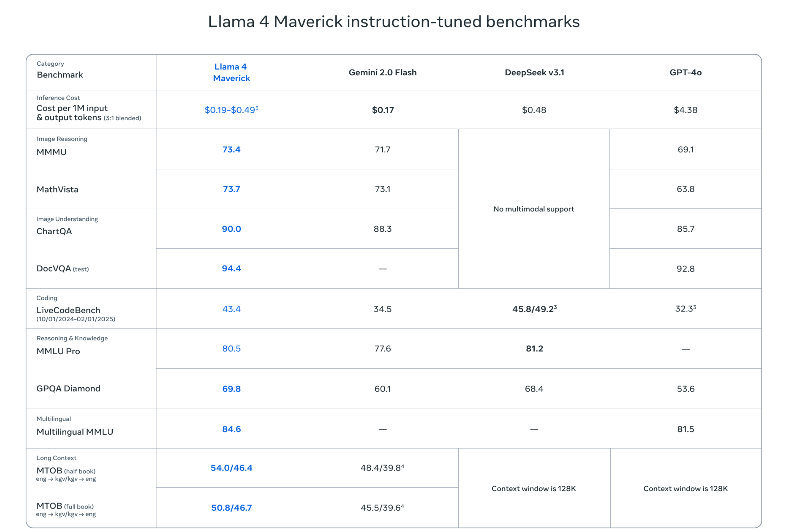Click the 'MTOB (full book)' benchmark label
The image size is (789, 532).
coord(65,506)
